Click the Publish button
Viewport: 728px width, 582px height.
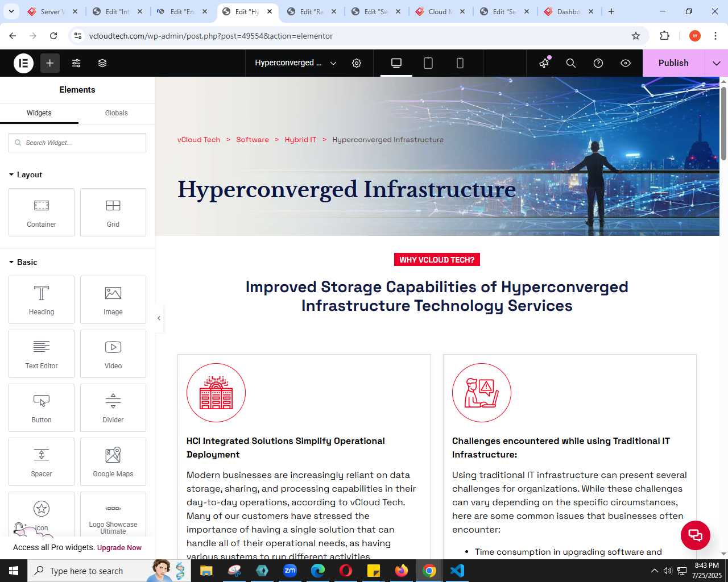673,63
